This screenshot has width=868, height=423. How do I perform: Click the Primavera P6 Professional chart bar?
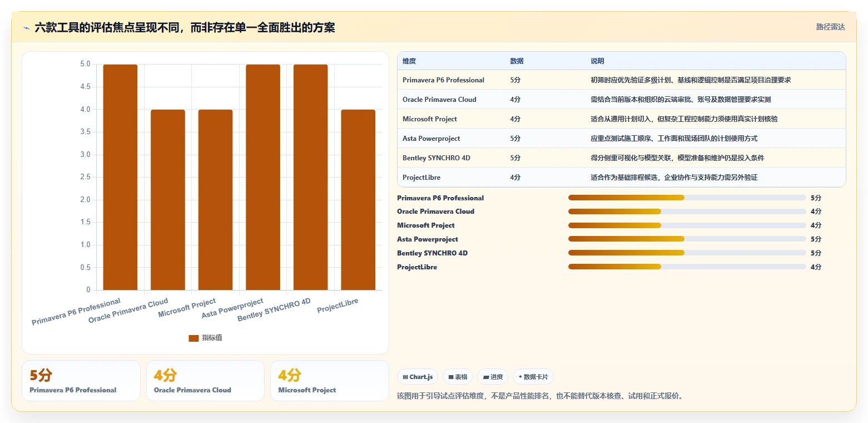120,177
